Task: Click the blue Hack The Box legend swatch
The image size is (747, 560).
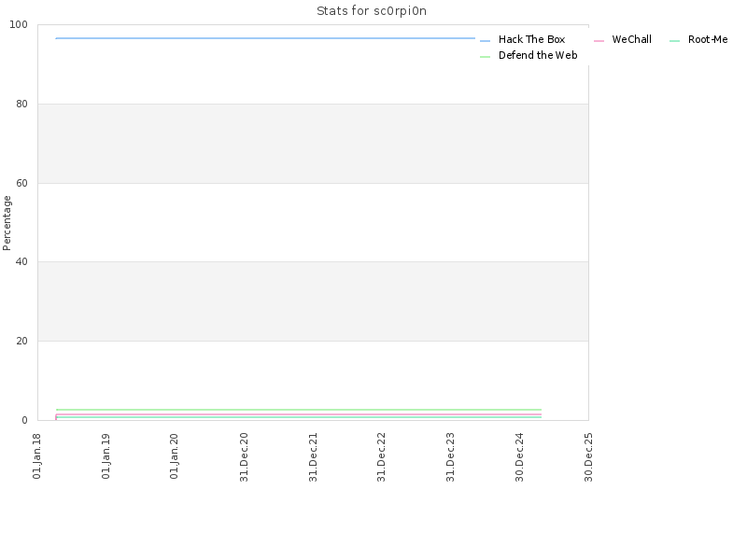Action: tap(485, 41)
